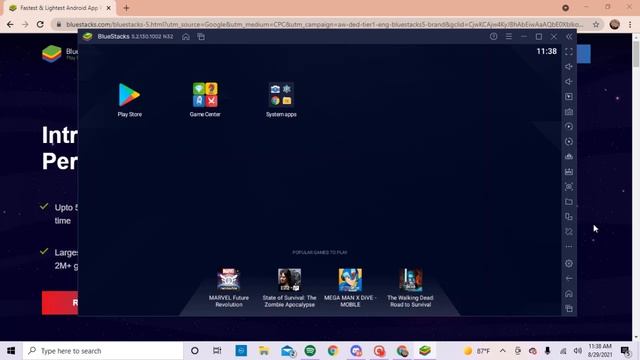640x360 pixels.
Task: Open the System apps folder
Action: 281,100
